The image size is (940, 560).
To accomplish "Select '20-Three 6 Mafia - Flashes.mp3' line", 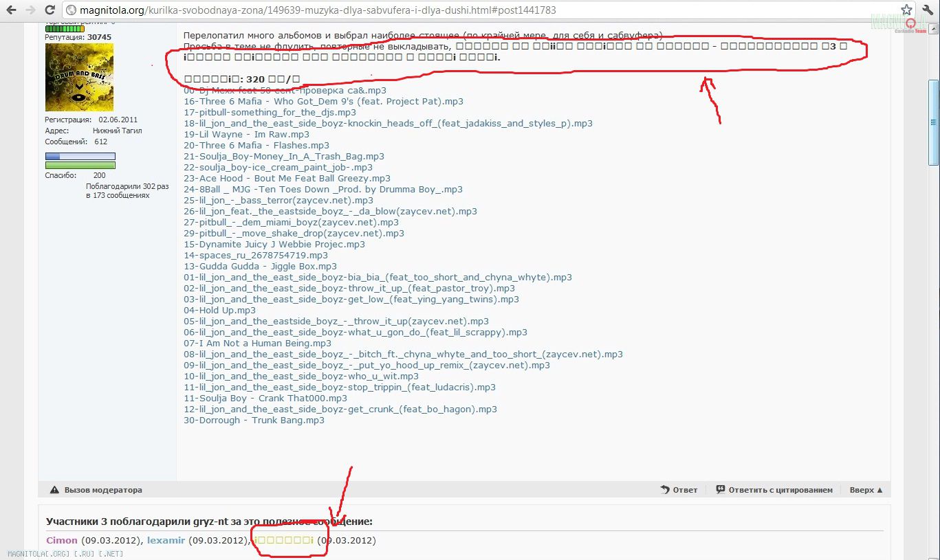I will tap(256, 146).
